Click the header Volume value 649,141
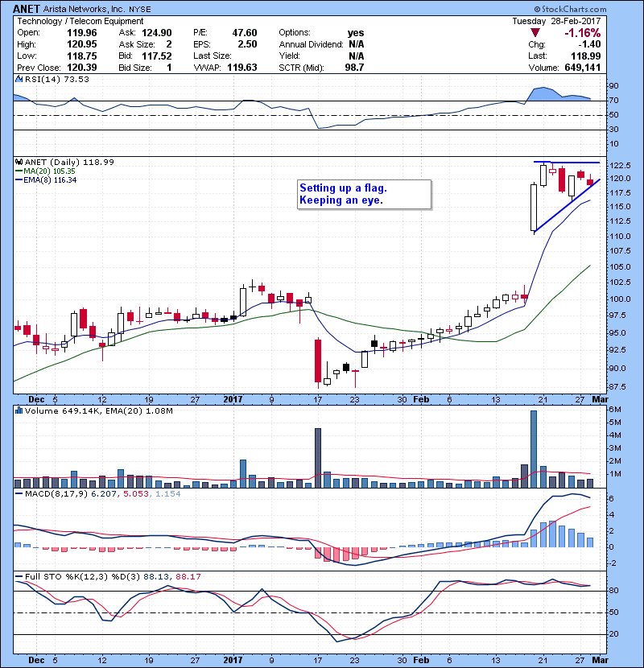Image resolution: width=644 pixels, height=668 pixels. (583, 68)
